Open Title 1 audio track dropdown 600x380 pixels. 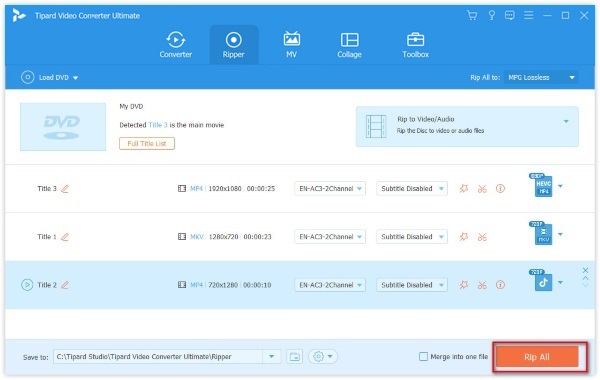(x=330, y=237)
